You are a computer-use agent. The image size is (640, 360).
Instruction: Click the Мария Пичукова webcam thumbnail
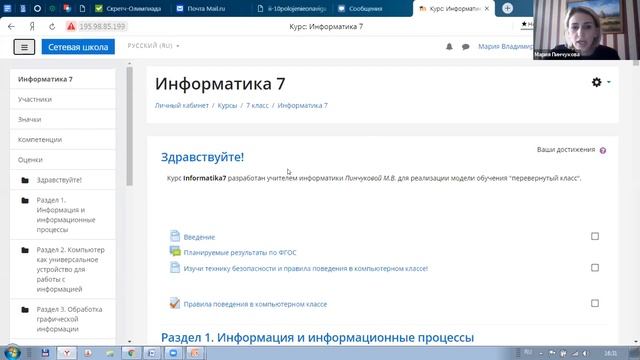pyautogui.click(x=586, y=30)
